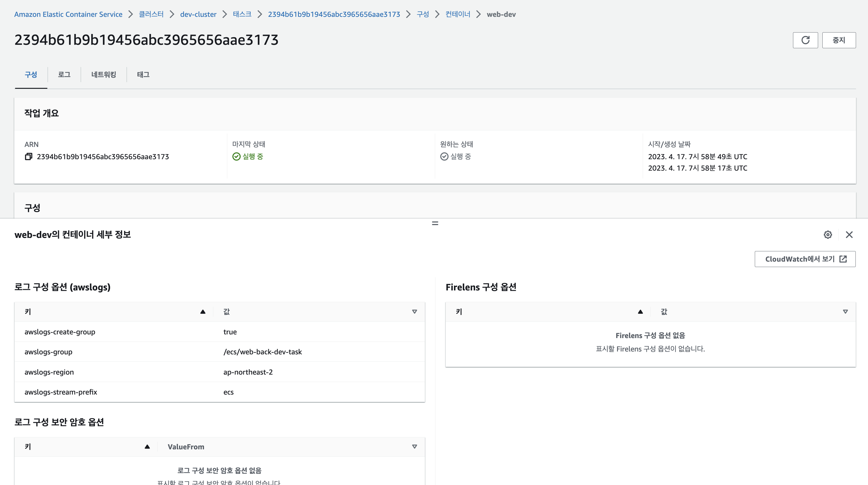The image size is (868, 485).
Task: Open Amazon Elastic Container Service breadcrumb
Action: point(68,14)
